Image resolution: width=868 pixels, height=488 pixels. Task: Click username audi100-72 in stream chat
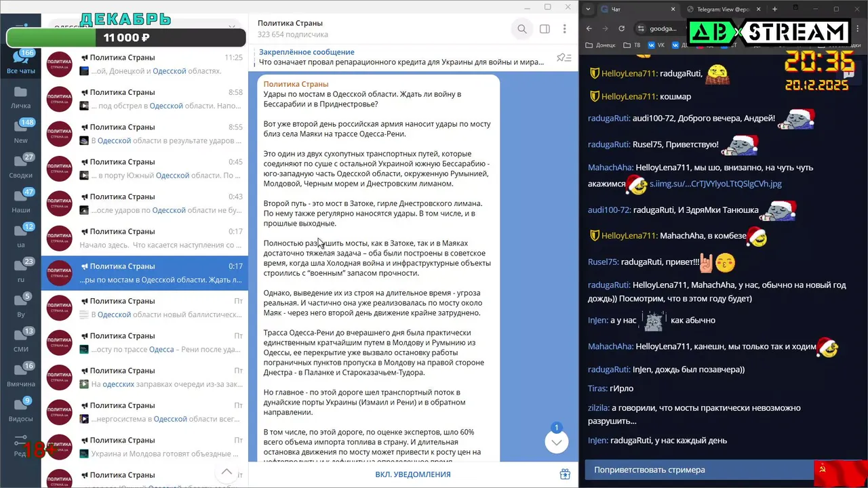[608, 210]
